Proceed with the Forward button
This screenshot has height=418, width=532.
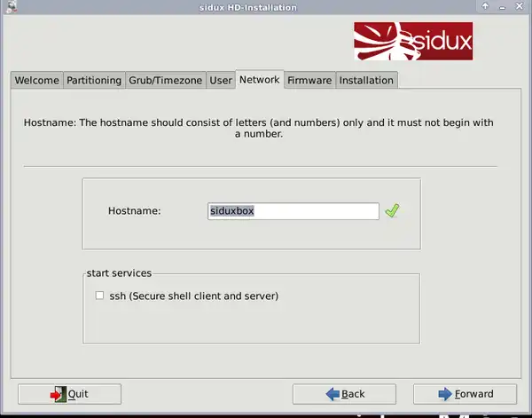click(466, 394)
